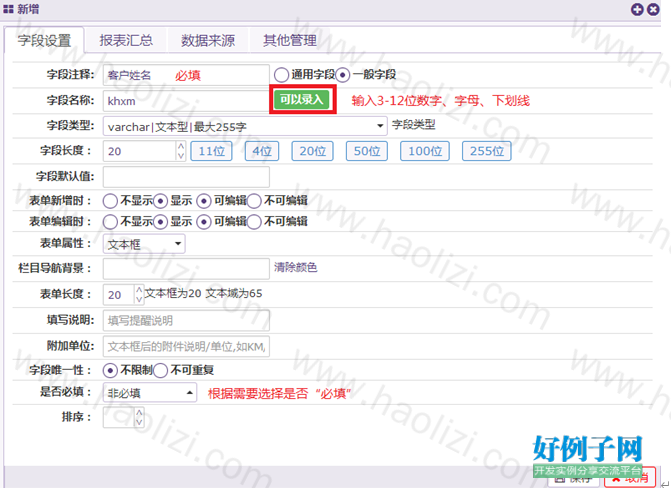
Task: Click the 字段名称 input containing khxm
Action: 186,101
